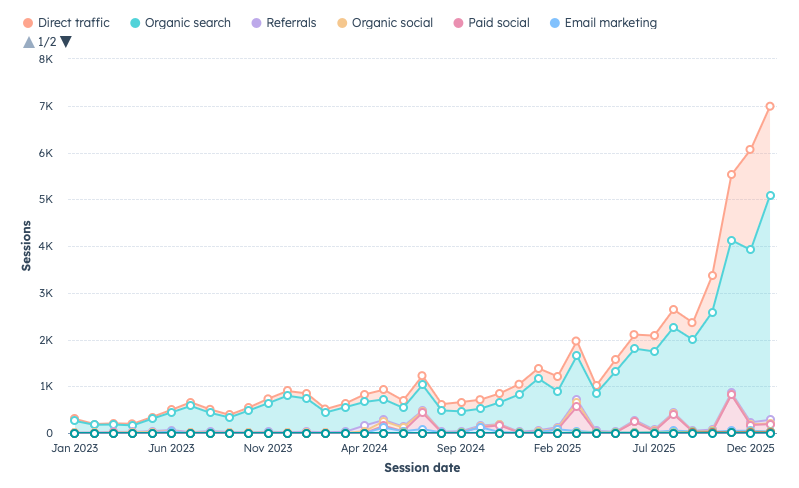Toggle the Direct traffic series label

click(73, 22)
